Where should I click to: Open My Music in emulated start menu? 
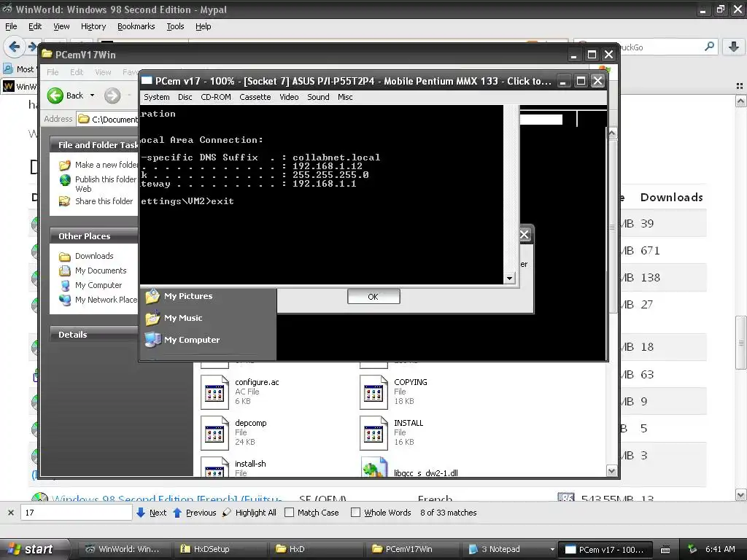click(x=174, y=318)
